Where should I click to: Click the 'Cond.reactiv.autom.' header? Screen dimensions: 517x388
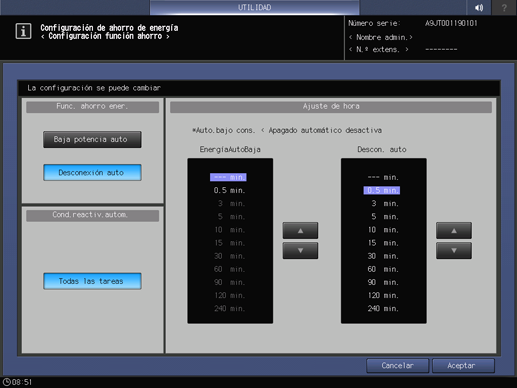(x=92, y=215)
